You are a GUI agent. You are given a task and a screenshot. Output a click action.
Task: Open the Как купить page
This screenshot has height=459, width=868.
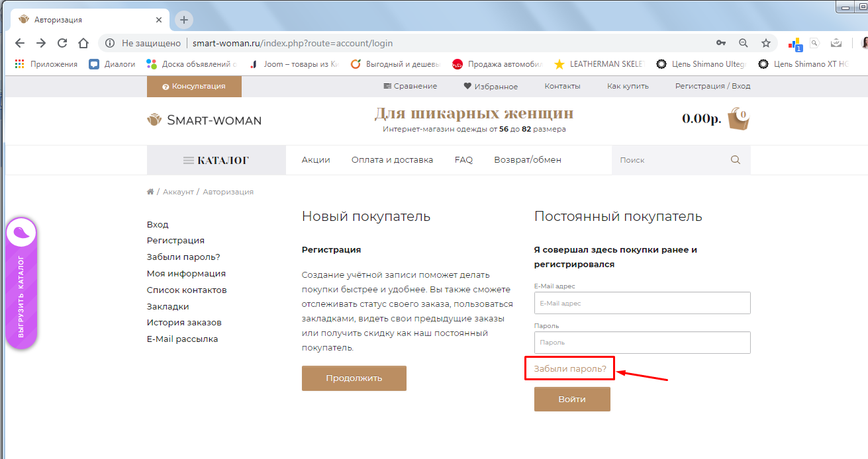pos(628,86)
